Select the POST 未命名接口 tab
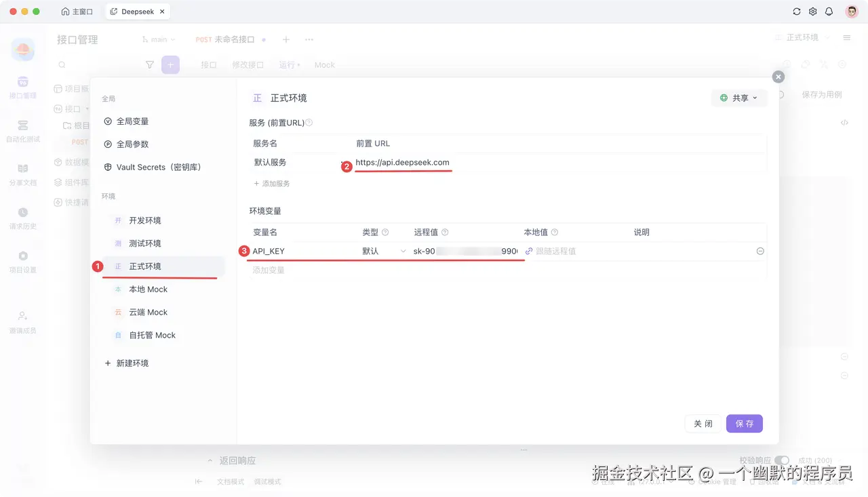The image size is (868, 497). point(231,40)
